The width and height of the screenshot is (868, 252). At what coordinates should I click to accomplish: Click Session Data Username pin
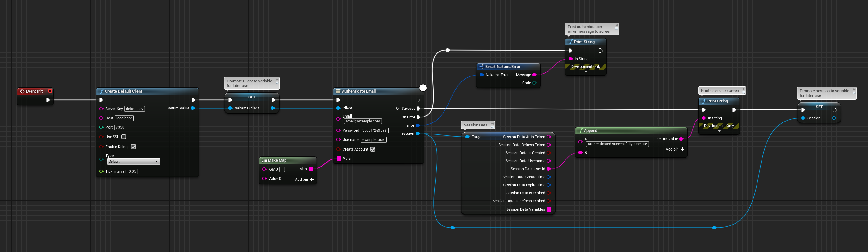point(549,161)
